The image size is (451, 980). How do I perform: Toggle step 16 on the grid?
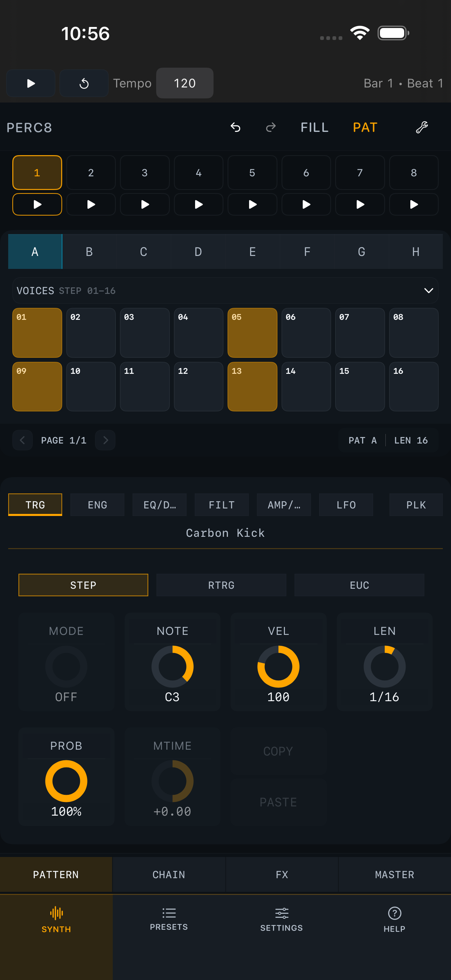pyautogui.click(x=414, y=386)
